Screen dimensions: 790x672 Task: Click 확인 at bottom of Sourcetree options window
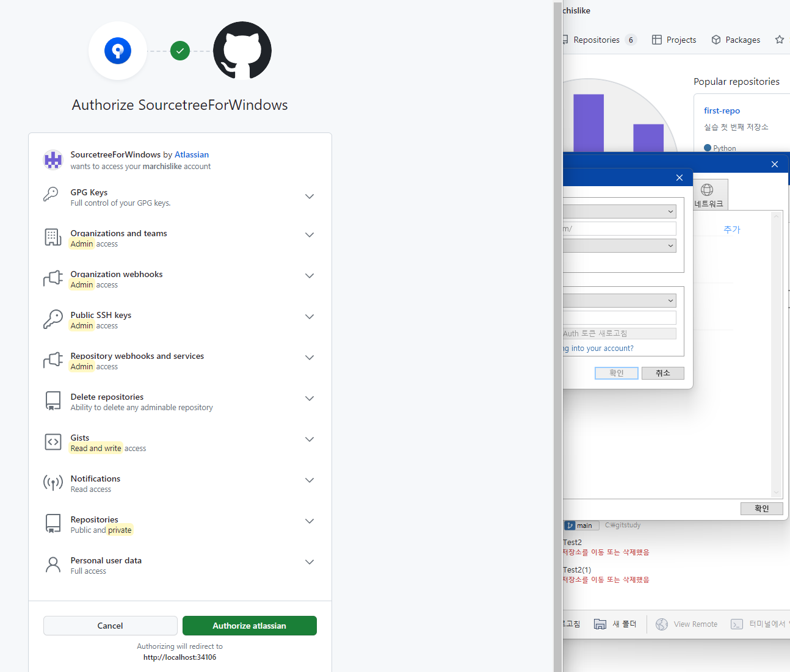pos(762,508)
